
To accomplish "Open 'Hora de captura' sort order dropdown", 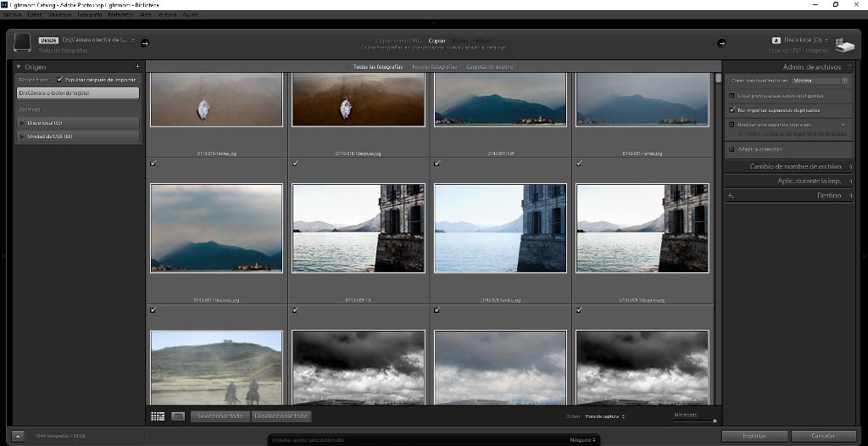I will [605, 416].
